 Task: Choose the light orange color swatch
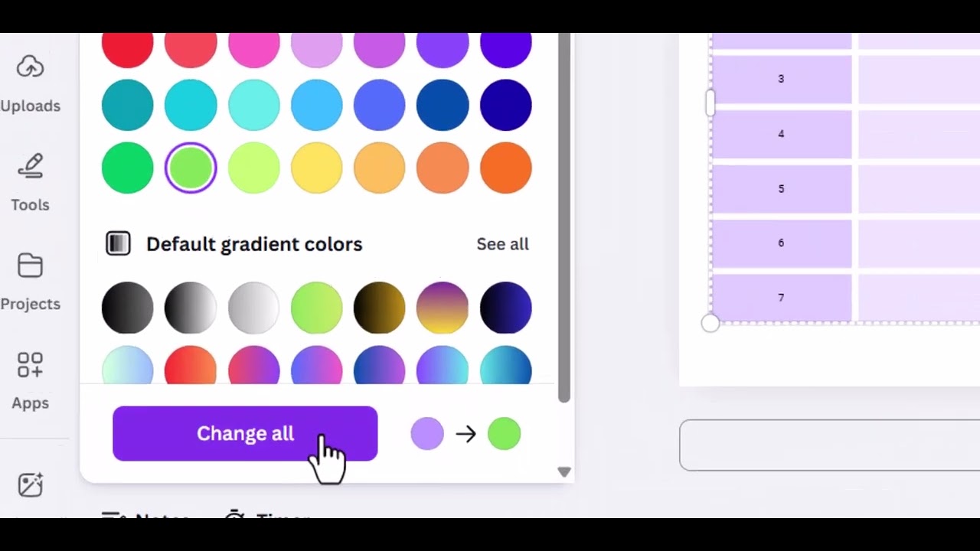click(x=380, y=168)
